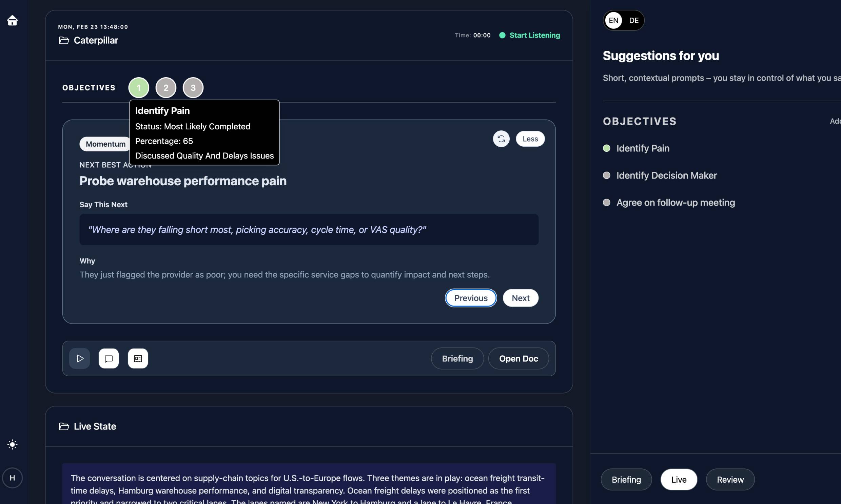Select EN language option
Viewport: 841px width, 504px height.
(613, 20)
